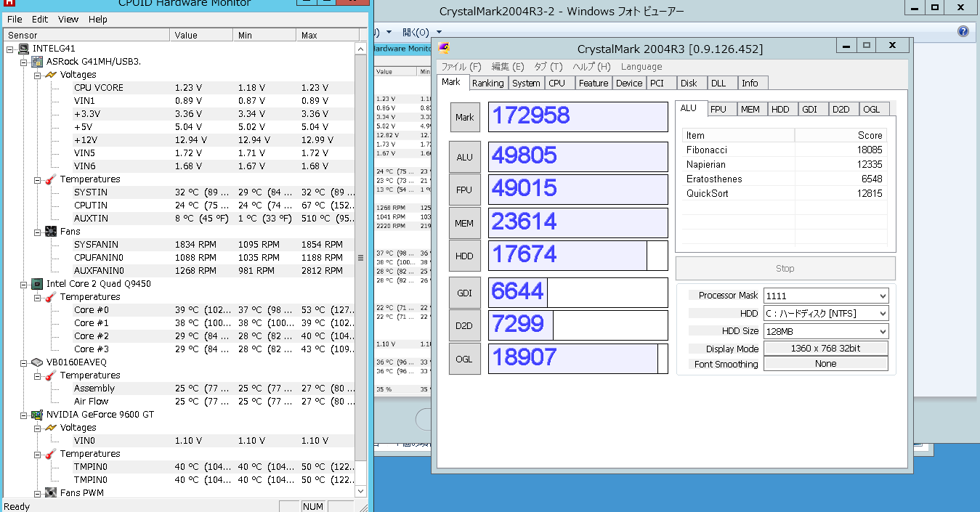980x512 pixels.
Task: Collapse the Intel Core 2 Quad node
Action: coord(24,284)
